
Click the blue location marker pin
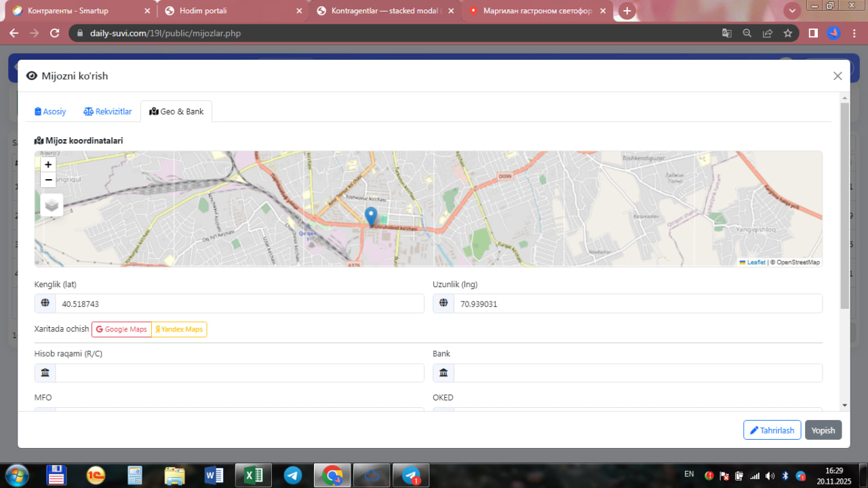pos(371,216)
